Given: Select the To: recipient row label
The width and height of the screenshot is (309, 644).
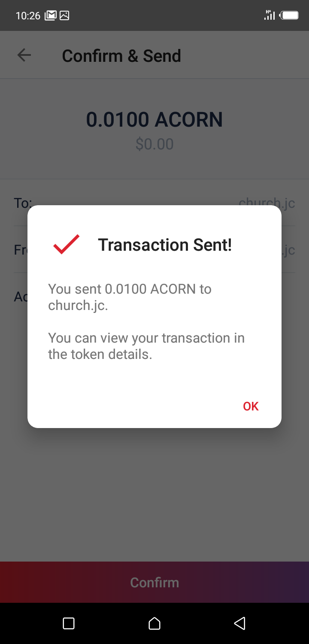Looking at the screenshot, I should pos(22,202).
